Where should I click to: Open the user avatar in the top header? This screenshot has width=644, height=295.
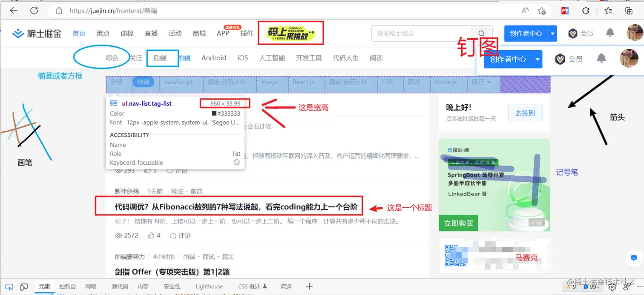click(635, 33)
